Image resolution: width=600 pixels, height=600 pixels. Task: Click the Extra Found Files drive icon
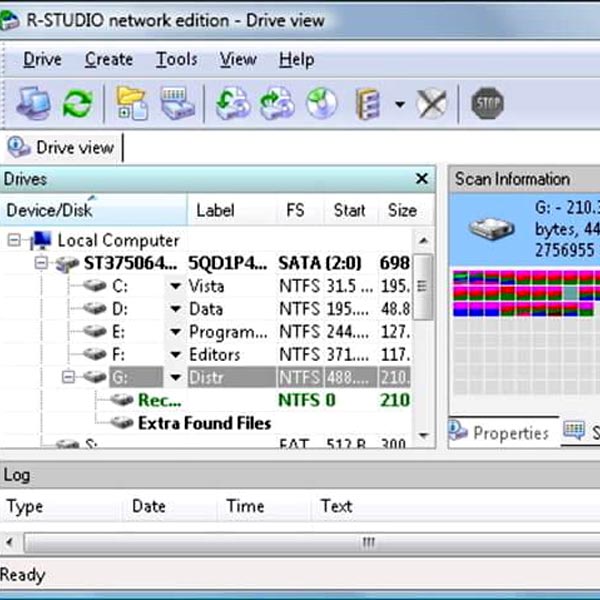pyautogui.click(x=122, y=423)
